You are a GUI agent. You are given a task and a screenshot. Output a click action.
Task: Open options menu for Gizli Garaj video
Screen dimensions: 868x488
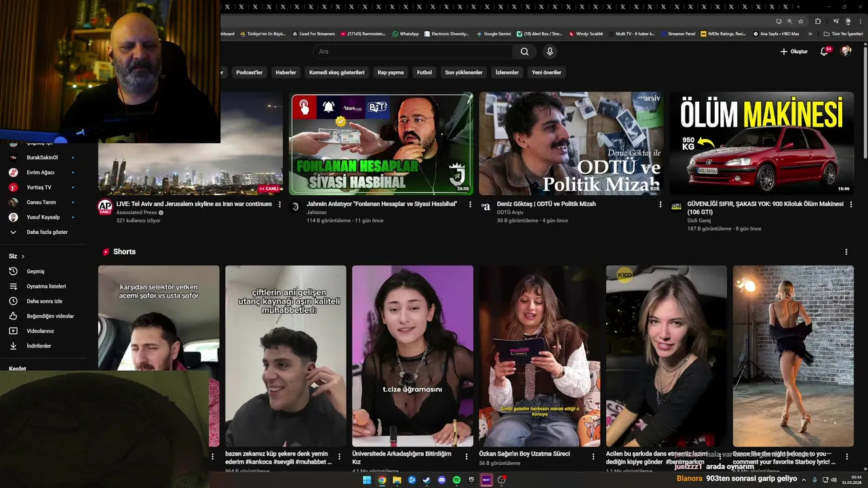pos(850,204)
